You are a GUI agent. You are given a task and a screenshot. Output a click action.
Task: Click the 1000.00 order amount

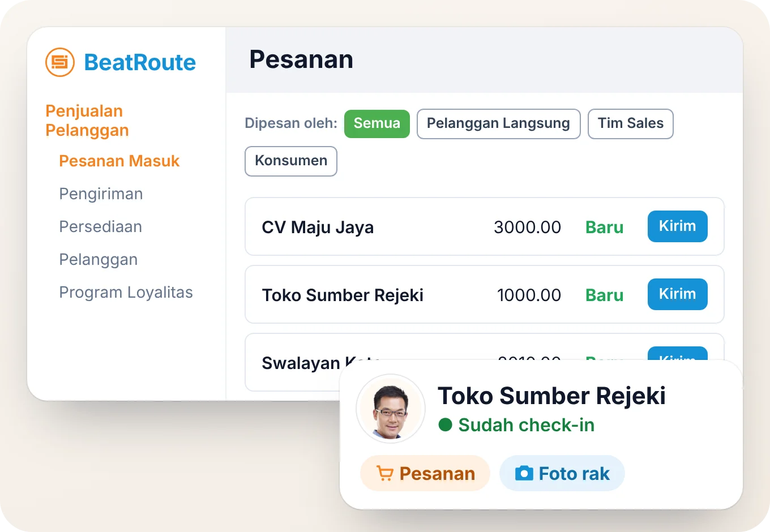(x=529, y=295)
